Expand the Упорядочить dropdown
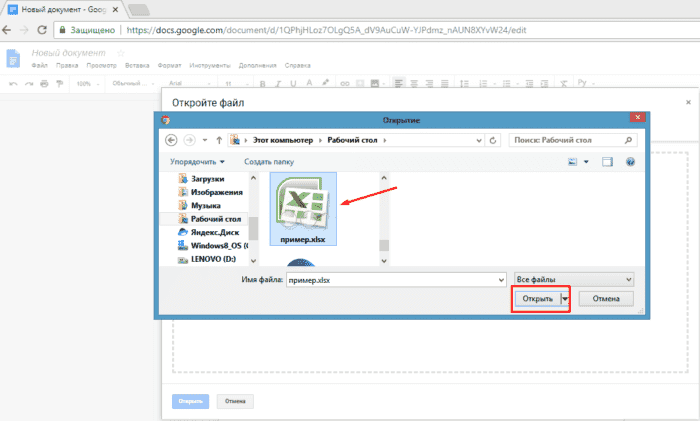This screenshot has height=421, width=700. 197,161
